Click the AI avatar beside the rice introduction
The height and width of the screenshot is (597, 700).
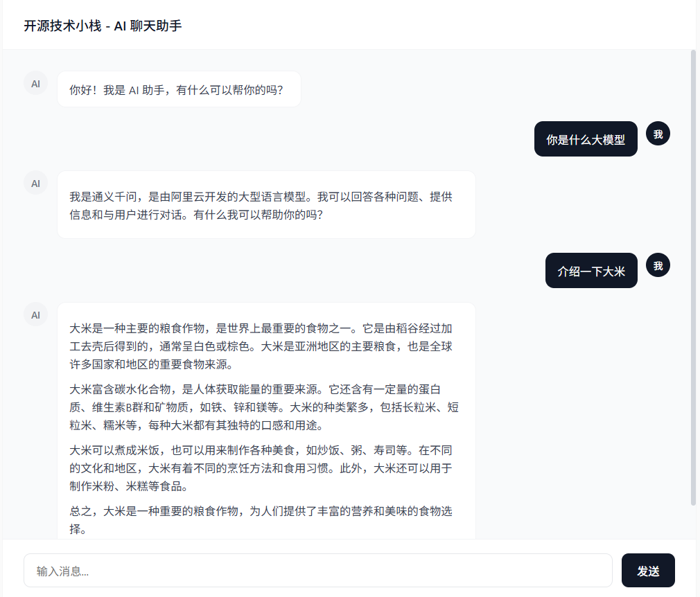[35, 314]
